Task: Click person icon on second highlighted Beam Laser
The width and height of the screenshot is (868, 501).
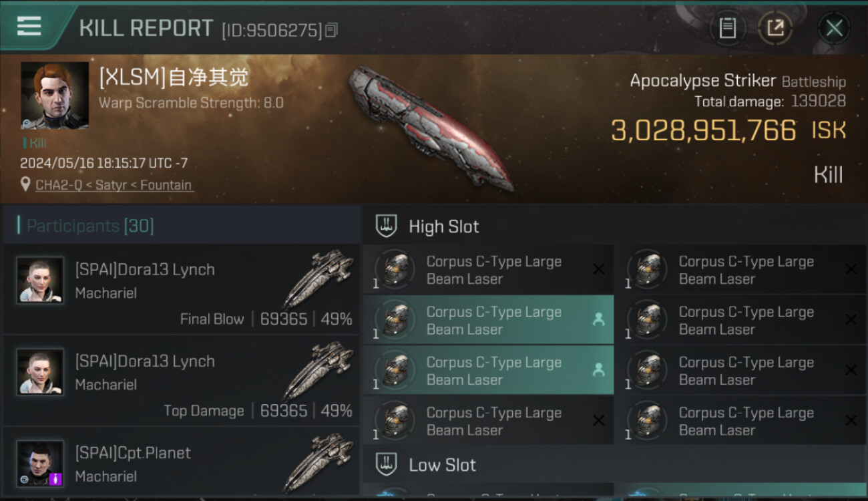Action: [x=598, y=369]
